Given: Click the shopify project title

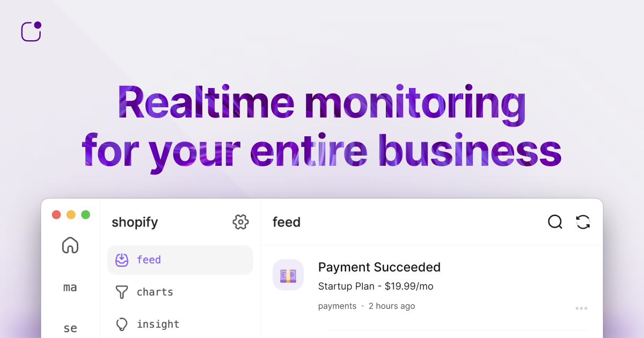Looking at the screenshot, I should tap(135, 222).
